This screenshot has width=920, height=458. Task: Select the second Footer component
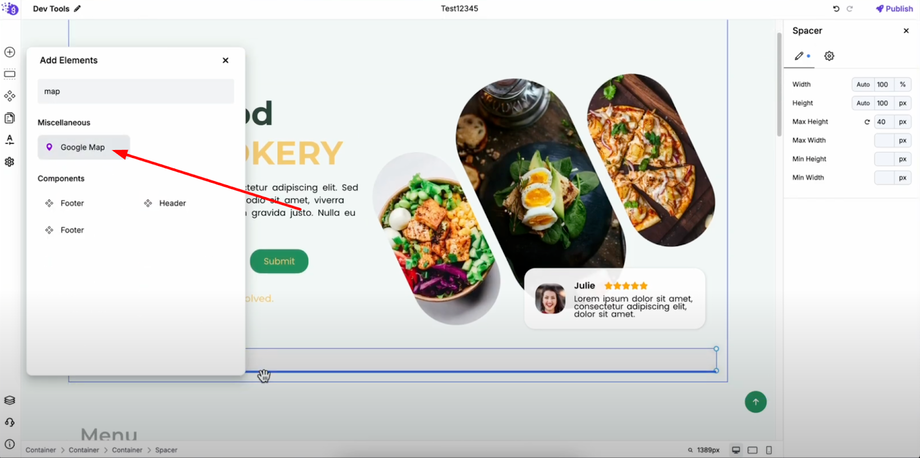(65, 230)
